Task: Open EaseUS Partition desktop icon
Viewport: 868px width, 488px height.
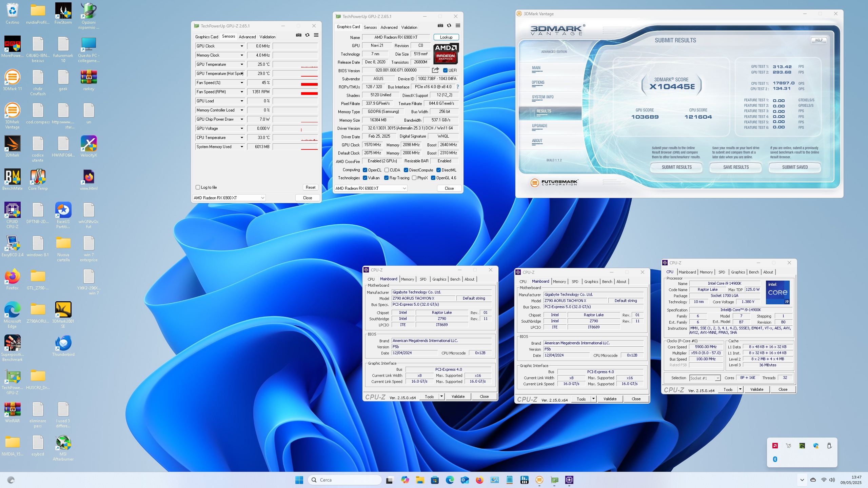Action: point(63,215)
